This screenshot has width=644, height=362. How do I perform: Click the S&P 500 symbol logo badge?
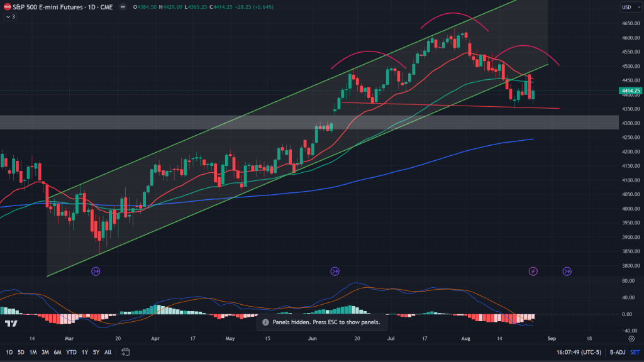pos(7,8)
